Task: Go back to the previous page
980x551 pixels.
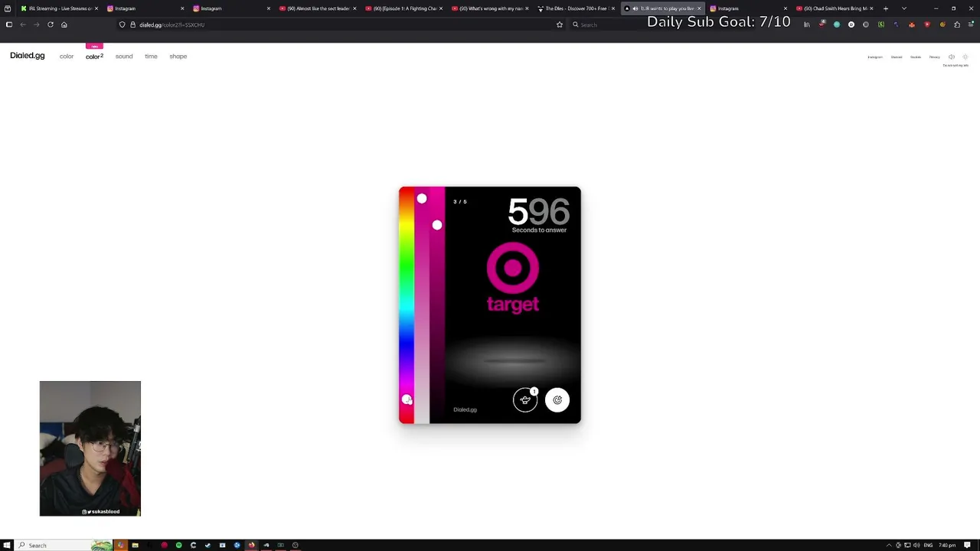Action: (23, 24)
